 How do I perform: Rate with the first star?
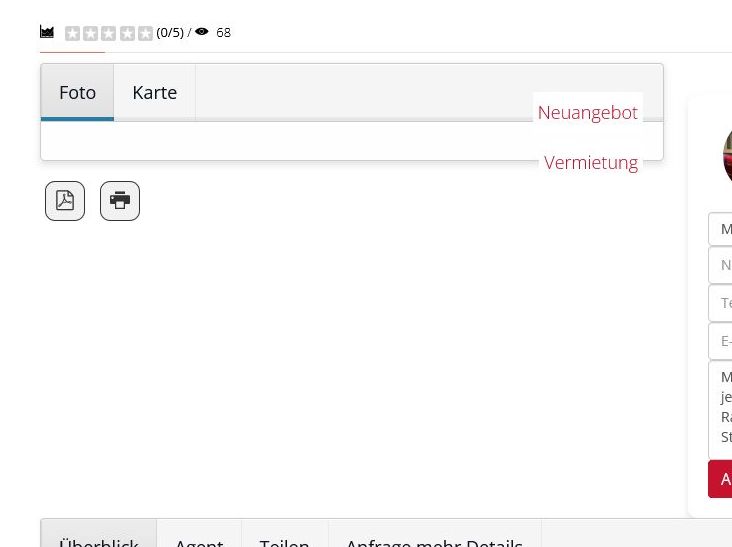(72, 33)
